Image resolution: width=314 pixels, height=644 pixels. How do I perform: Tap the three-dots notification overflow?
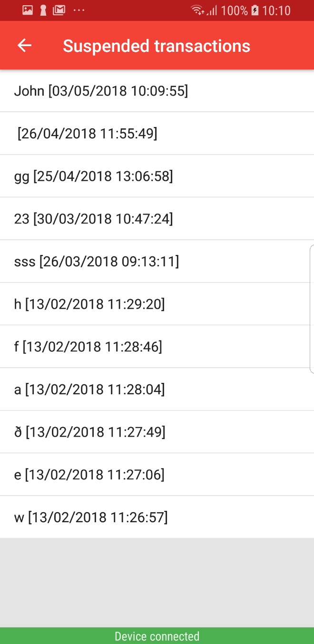79,10
